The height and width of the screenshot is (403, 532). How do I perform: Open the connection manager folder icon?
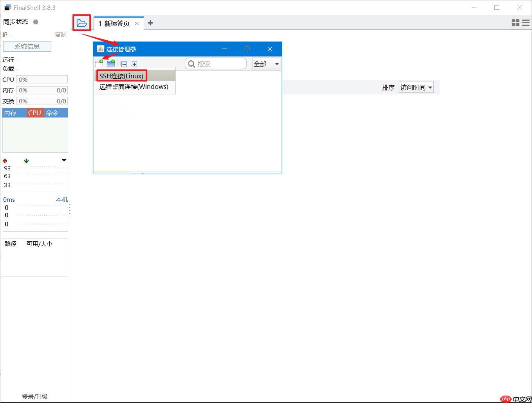[81, 23]
